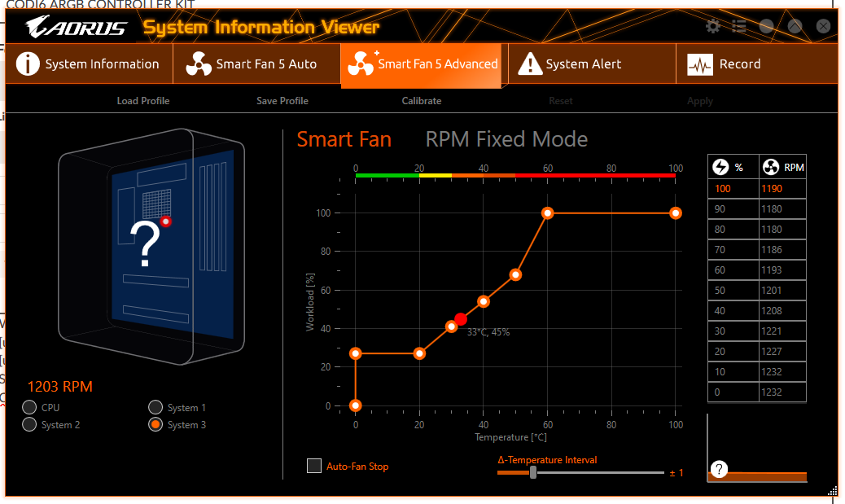Click curve point at 100°C, 100% workload
845x504 pixels.
675,213
